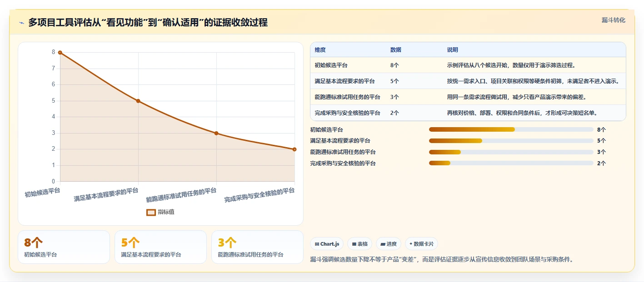Click the 能跑通标准试用任务的平台 progress bar
The height and width of the screenshot is (282, 644).
(511, 152)
